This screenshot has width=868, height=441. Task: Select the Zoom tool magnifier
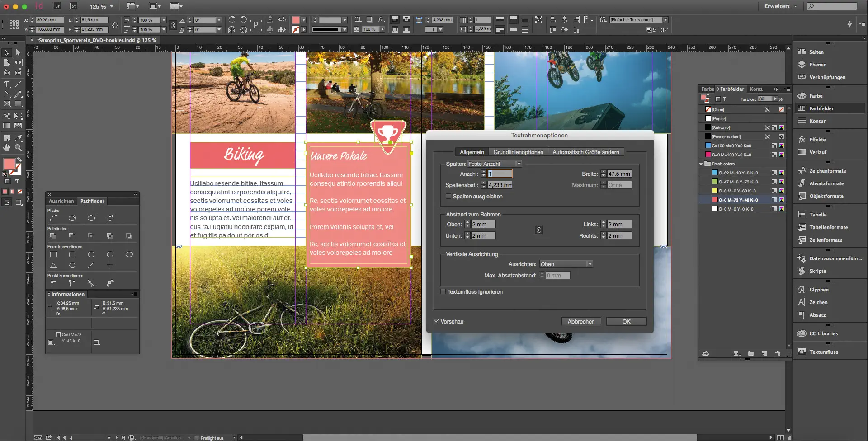tap(18, 148)
